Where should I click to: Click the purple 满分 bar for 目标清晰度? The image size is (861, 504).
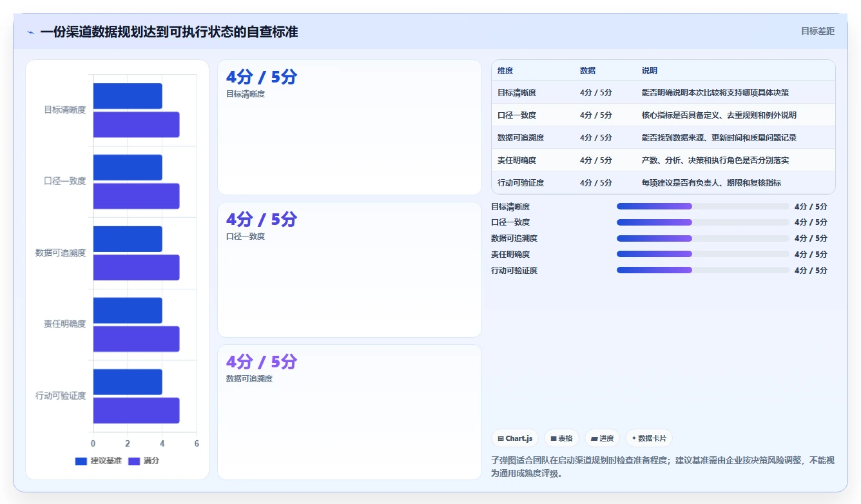click(136, 124)
